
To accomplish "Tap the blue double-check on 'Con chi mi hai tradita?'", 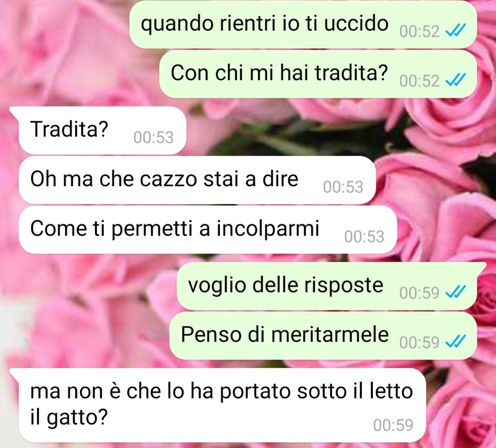I will (456, 80).
